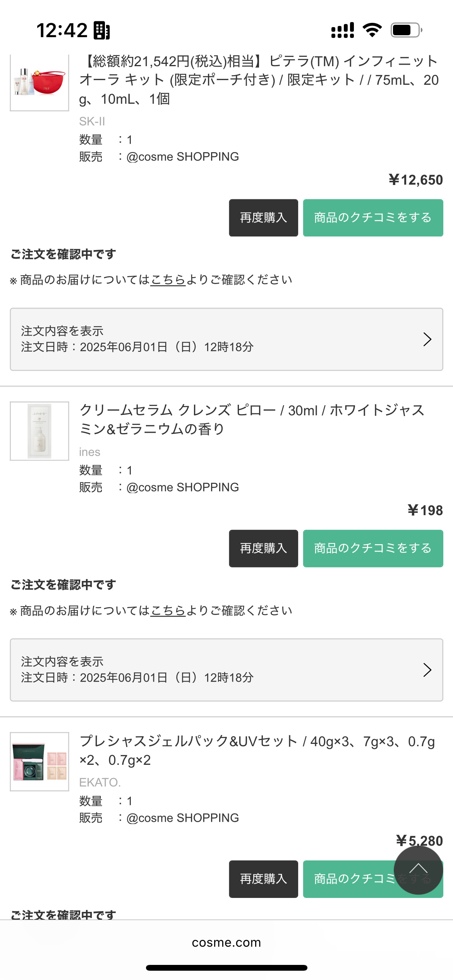
Task: Follow the こちら delivery link under ines order
Action: click(x=168, y=611)
